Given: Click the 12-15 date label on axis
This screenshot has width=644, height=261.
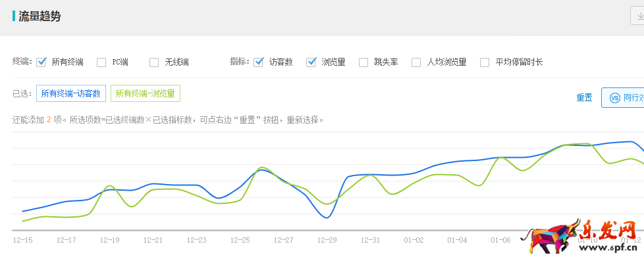Looking at the screenshot, I should (22, 240).
